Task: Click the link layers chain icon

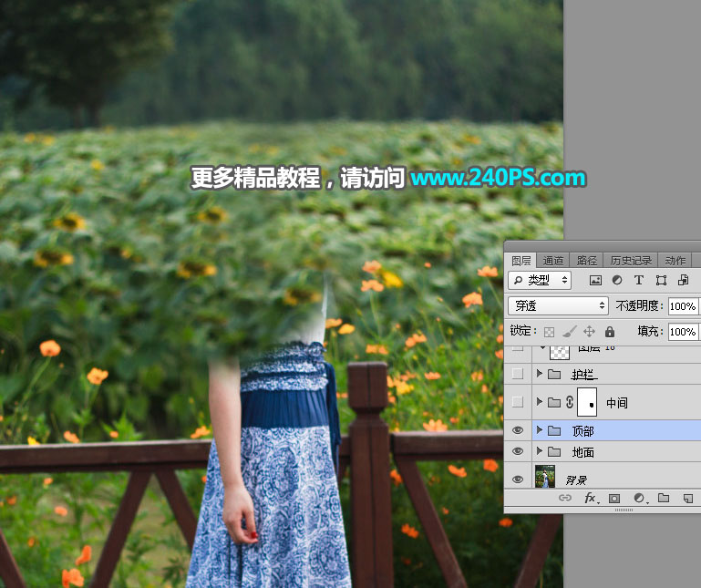Action: pos(565,498)
